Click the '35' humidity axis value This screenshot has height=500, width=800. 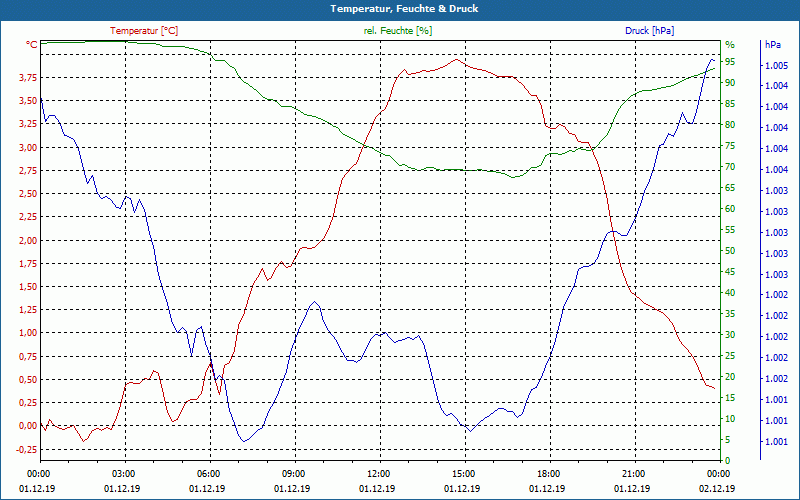pyautogui.click(x=730, y=314)
